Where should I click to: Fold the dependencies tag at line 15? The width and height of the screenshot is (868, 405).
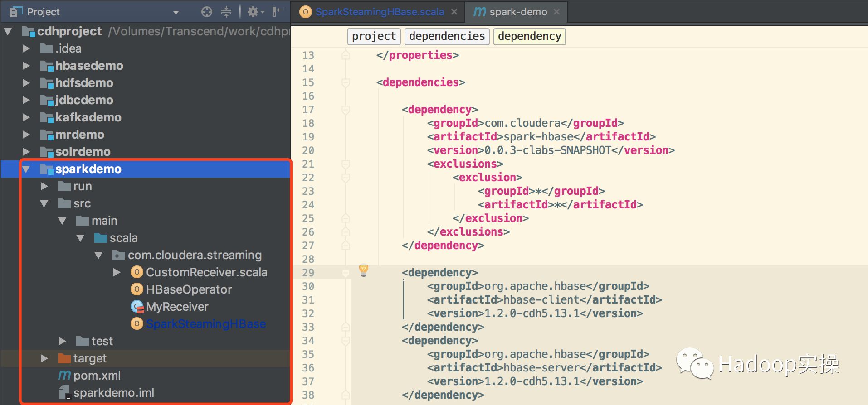click(346, 82)
